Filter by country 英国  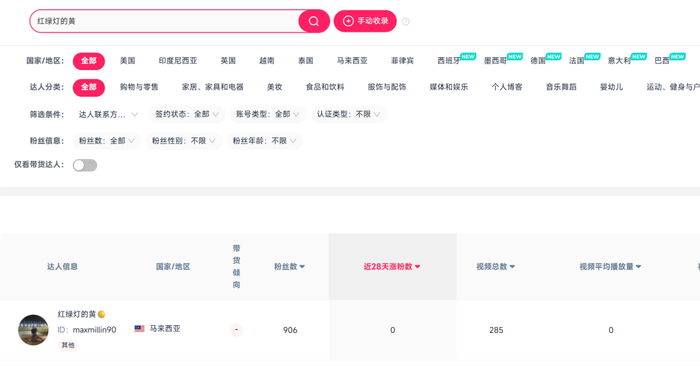coord(228,61)
